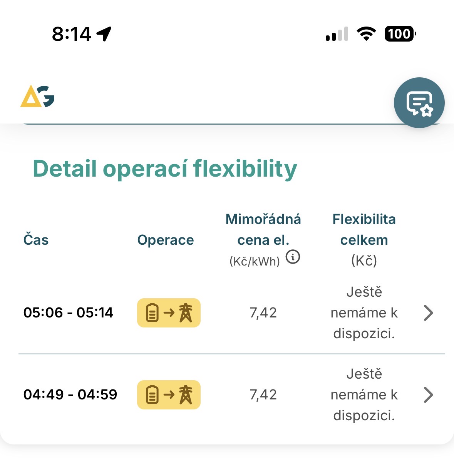Tap the AG logo in the header
This screenshot has width=454, height=476.
[x=37, y=96]
